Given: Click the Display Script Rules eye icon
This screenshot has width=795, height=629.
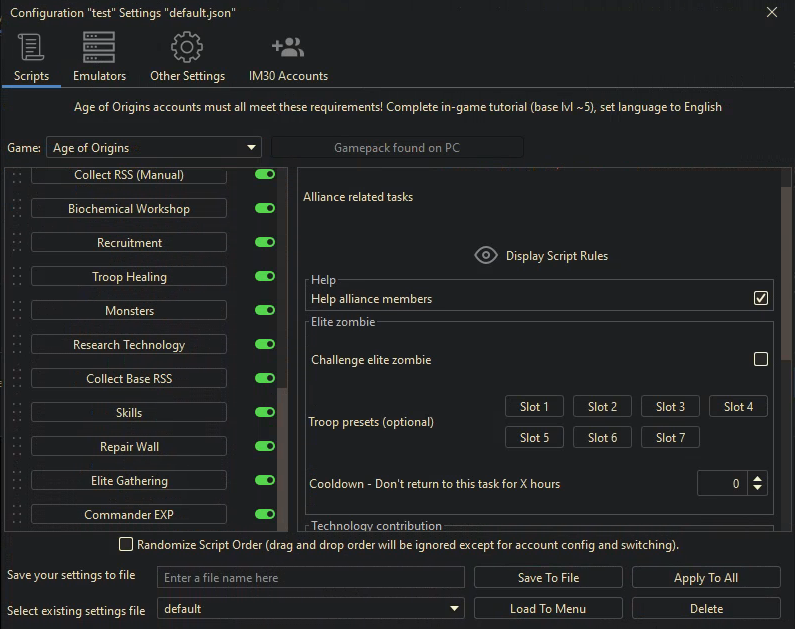Looking at the screenshot, I should 486,255.
